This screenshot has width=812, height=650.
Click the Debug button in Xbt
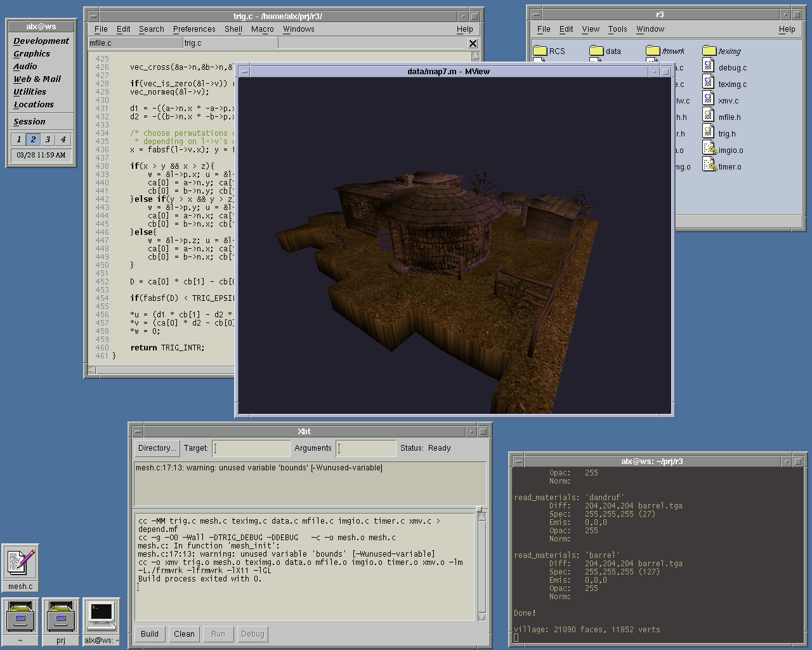pos(252,634)
